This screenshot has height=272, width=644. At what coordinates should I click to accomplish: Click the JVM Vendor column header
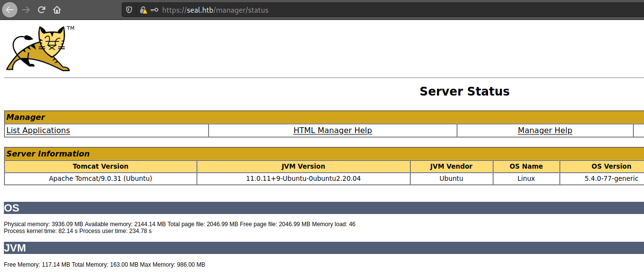[452, 166]
